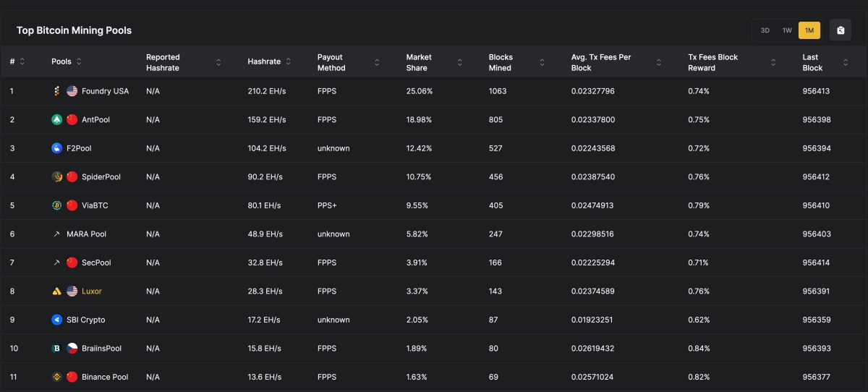The width and height of the screenshot is (868, 392).
Task: Sort by Blocks Mined column arrows
Action: (x=542, y=62)
